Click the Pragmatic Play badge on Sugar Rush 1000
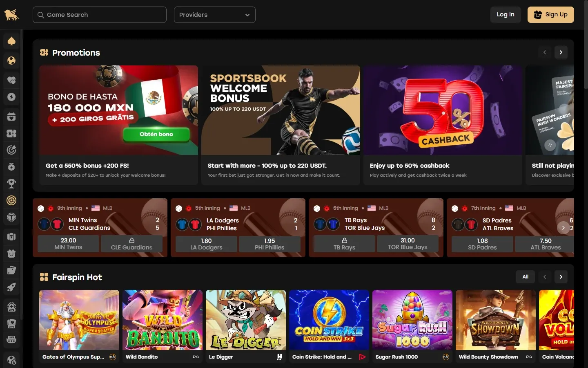The height and width of the screenshot is (368, 588). (446, 357)
